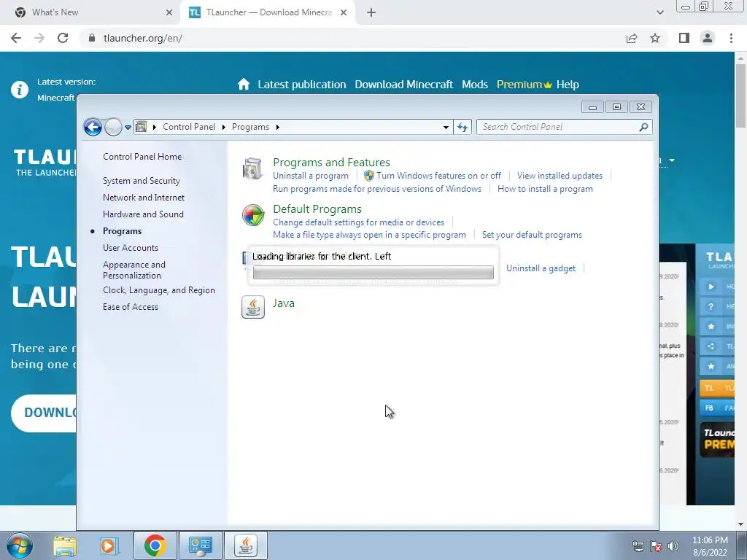Screen dimensions: 747x560
Task: Click How to install a program
Action: [x=545, y=189]
